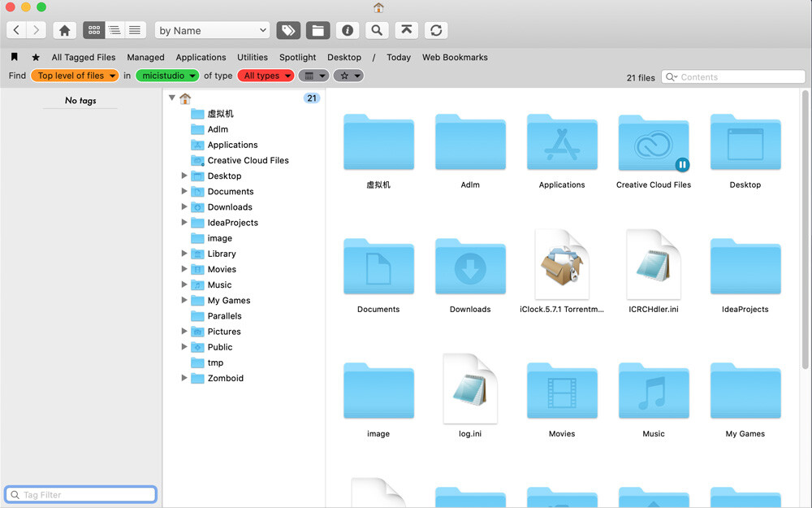Select the iClock.5.7.1 Torrent file icon
812x508 pixels.
click(562, 264)
